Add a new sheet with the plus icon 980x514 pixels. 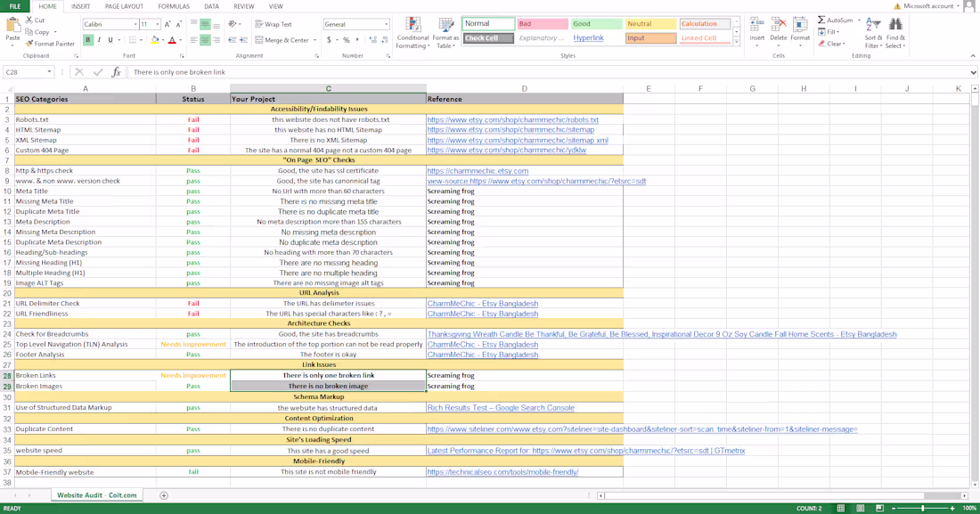[x=164, y=495]
